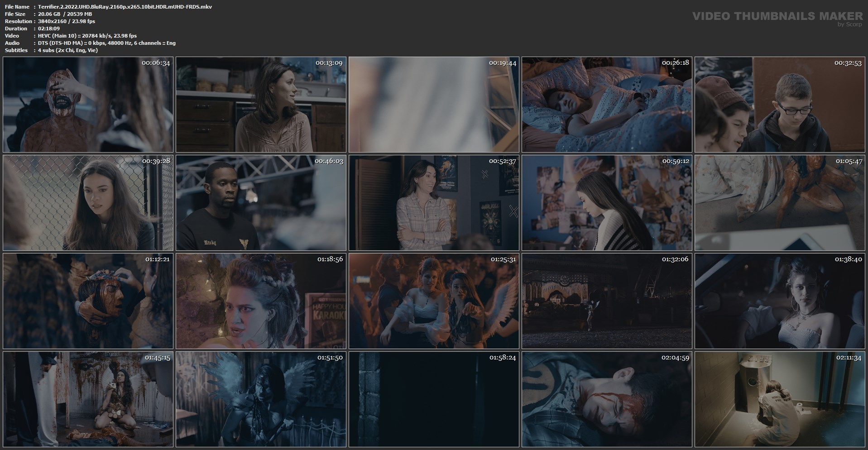Open the thumbnail at 01:45:15
This screenshot has height=450, width=868.
pyautogui.click(x=88, y=400)
